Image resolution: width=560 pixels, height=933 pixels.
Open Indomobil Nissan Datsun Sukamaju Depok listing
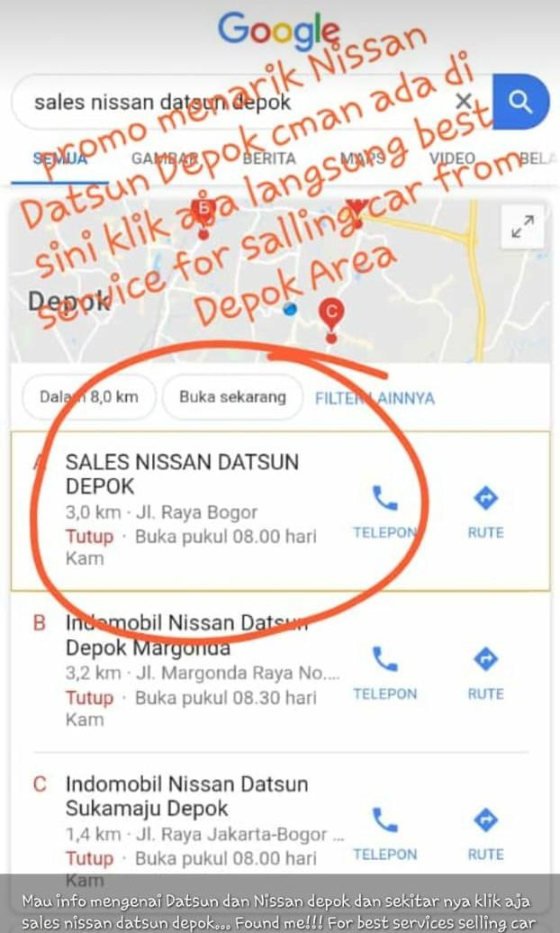coord(187,796)
